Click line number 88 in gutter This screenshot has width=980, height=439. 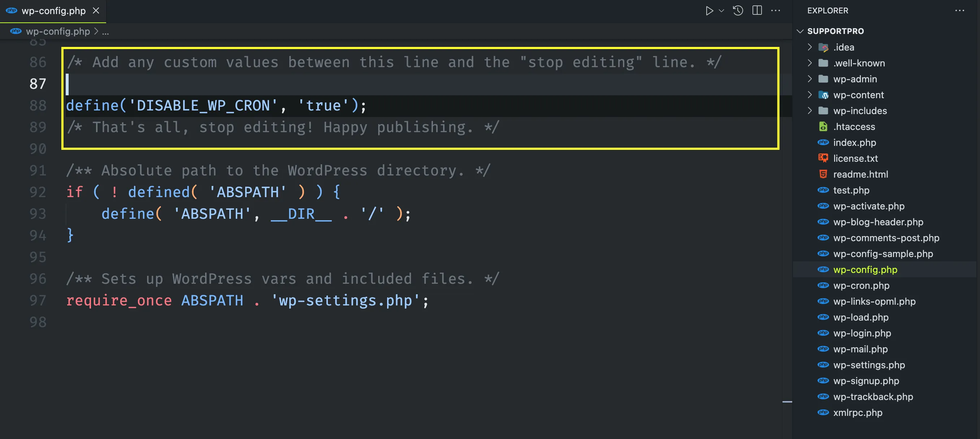click(38, 105)
